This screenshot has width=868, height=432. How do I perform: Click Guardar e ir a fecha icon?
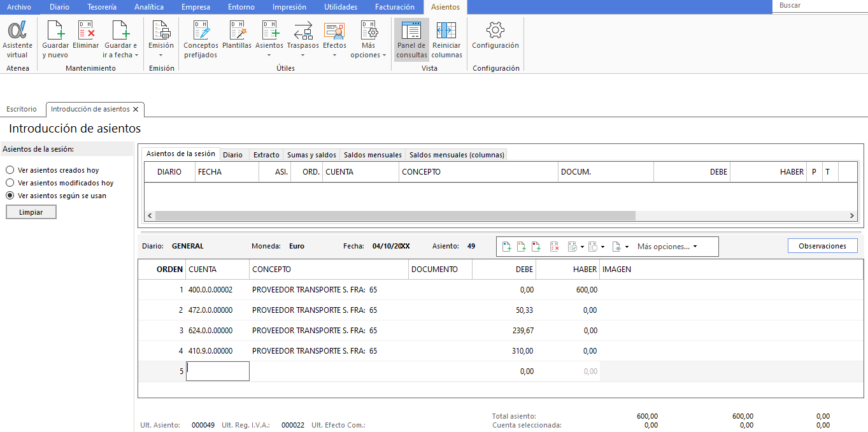120,31
